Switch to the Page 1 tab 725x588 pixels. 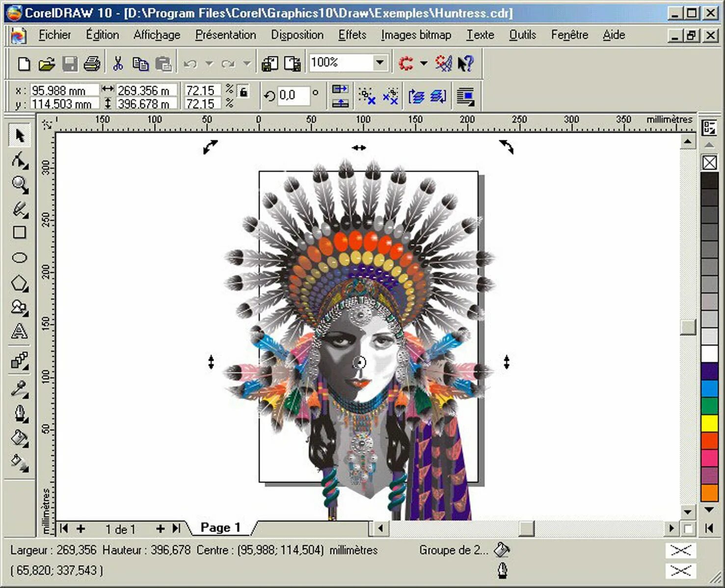(x=220, y=528)
